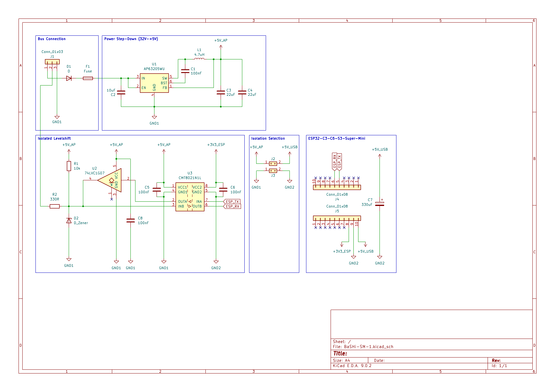The image size is (555, 392).
Task: Click the D2 Zener diode symbol
Action: [x=69, y=221]
